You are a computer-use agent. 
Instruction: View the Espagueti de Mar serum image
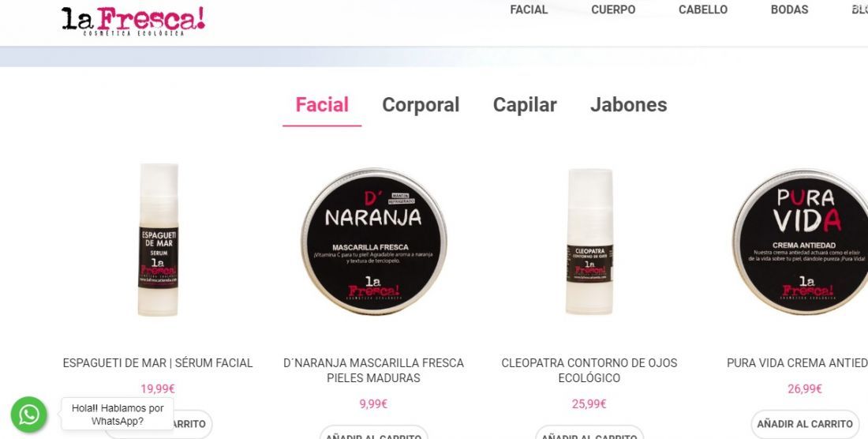point(159,240)
